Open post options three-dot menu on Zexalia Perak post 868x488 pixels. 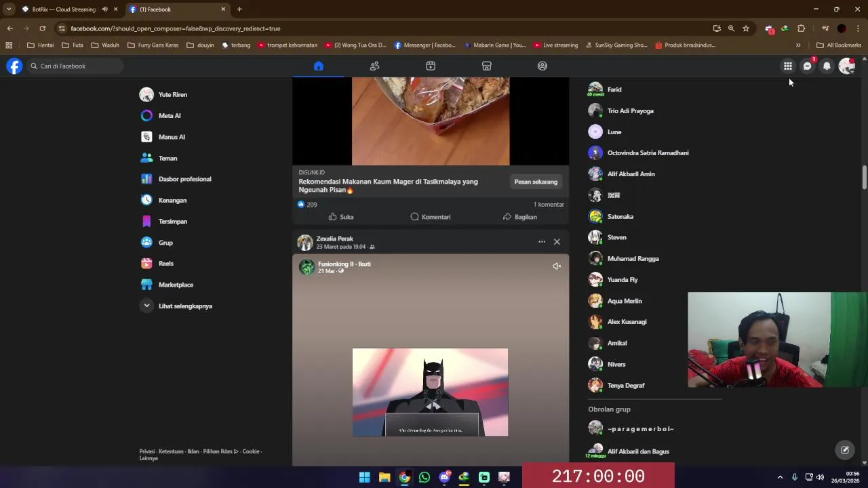(542, 242)
